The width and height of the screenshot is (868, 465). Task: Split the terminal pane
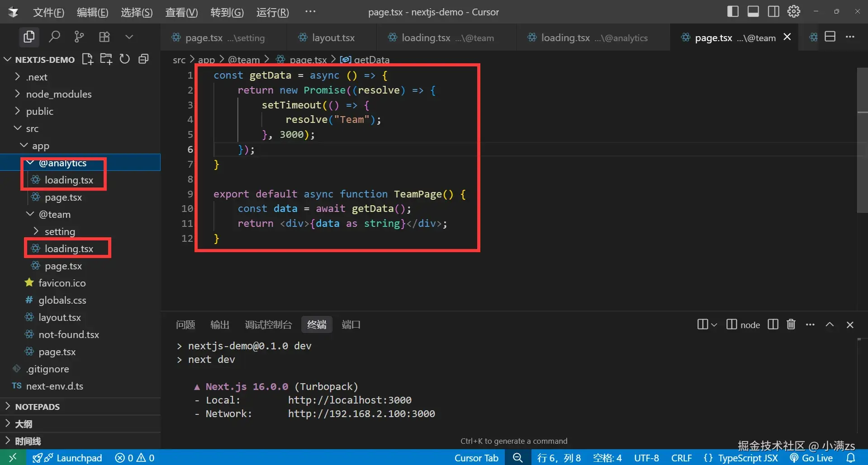[x=773, y=324]
